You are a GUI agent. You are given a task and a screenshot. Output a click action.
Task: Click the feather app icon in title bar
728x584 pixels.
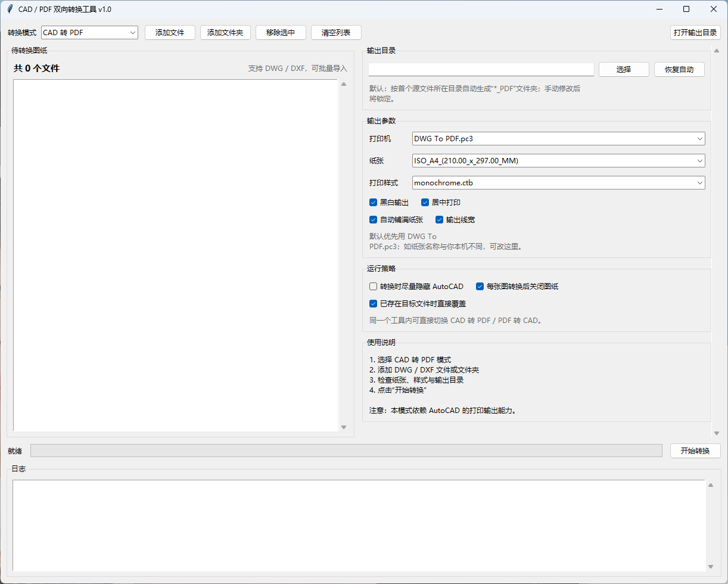10,9
